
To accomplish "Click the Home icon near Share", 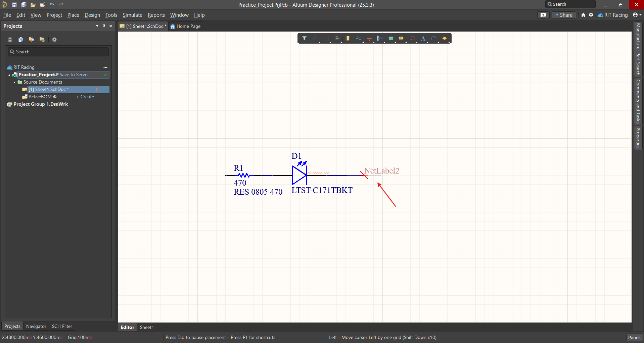I will click(583, 15).
